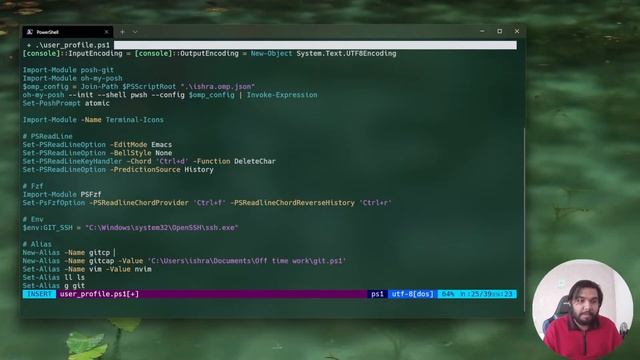The width and height of the screenshot is (640, 360).
Task: Click the Set-PsFzfOption line
Action: (207, 203)
